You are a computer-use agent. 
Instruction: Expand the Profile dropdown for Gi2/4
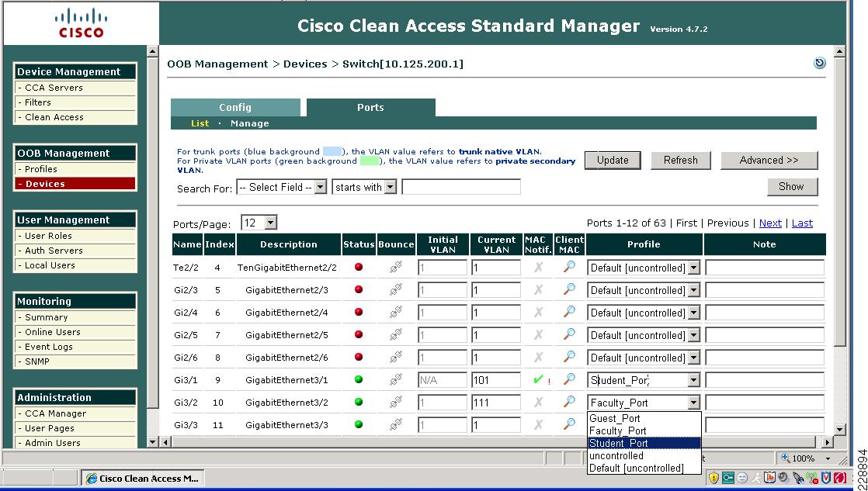tap(693, 313)
